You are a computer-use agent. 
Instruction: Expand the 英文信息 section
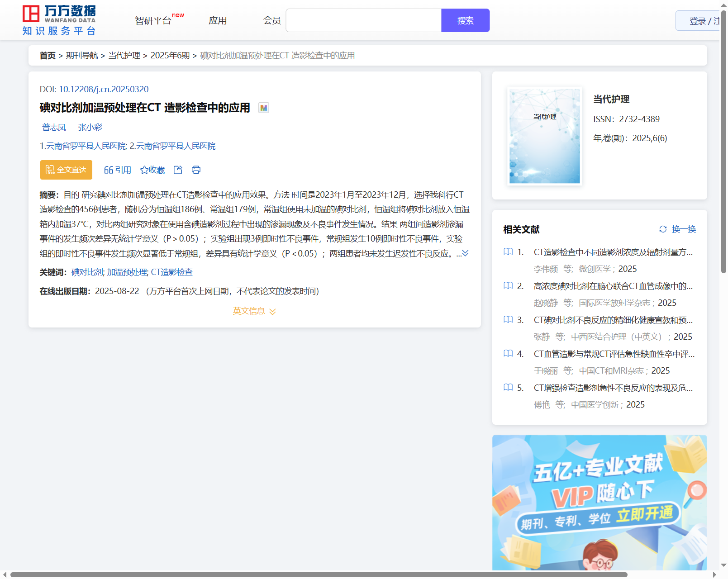[254, 311]
